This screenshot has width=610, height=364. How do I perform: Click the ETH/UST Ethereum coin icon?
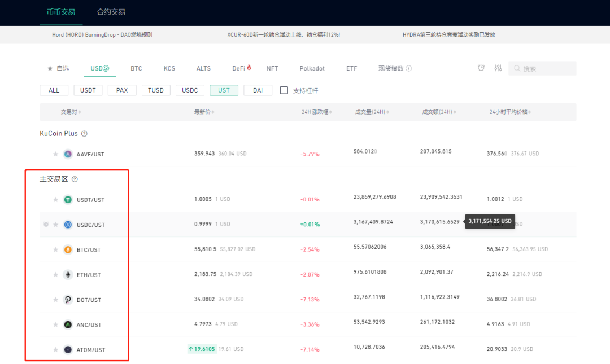pyautogui.click(x=68, y=275)
